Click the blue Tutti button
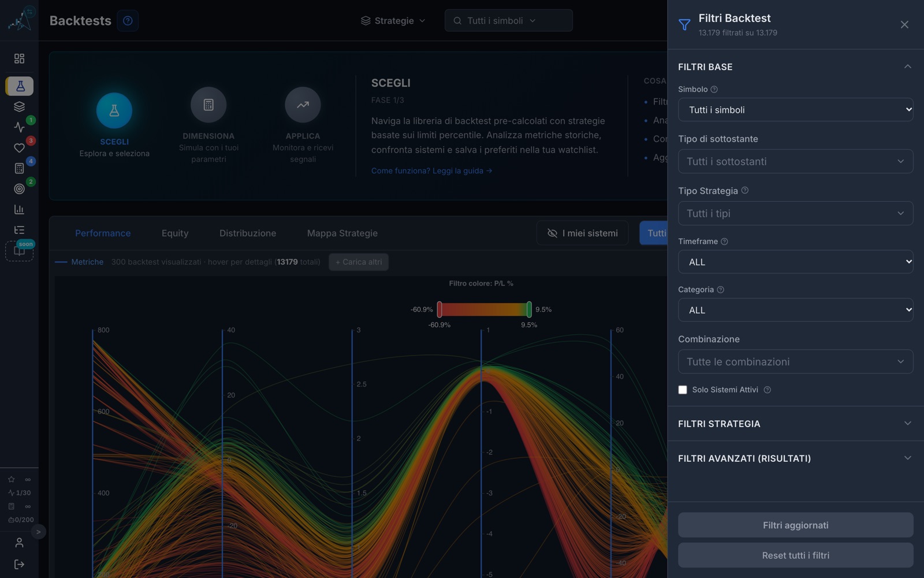The height and width of the screenshot is (578, 924). click(x=654, y=233)
